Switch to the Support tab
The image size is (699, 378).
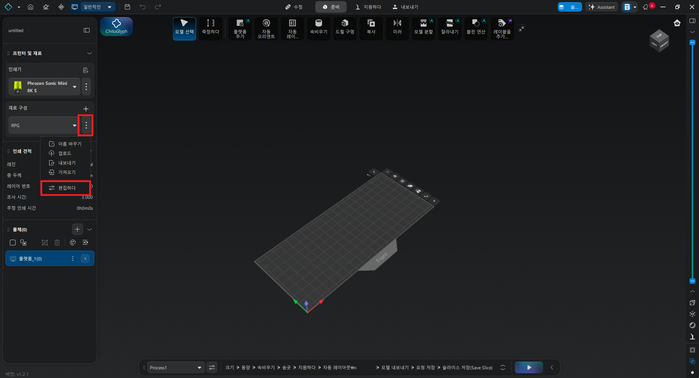point(368,7)
